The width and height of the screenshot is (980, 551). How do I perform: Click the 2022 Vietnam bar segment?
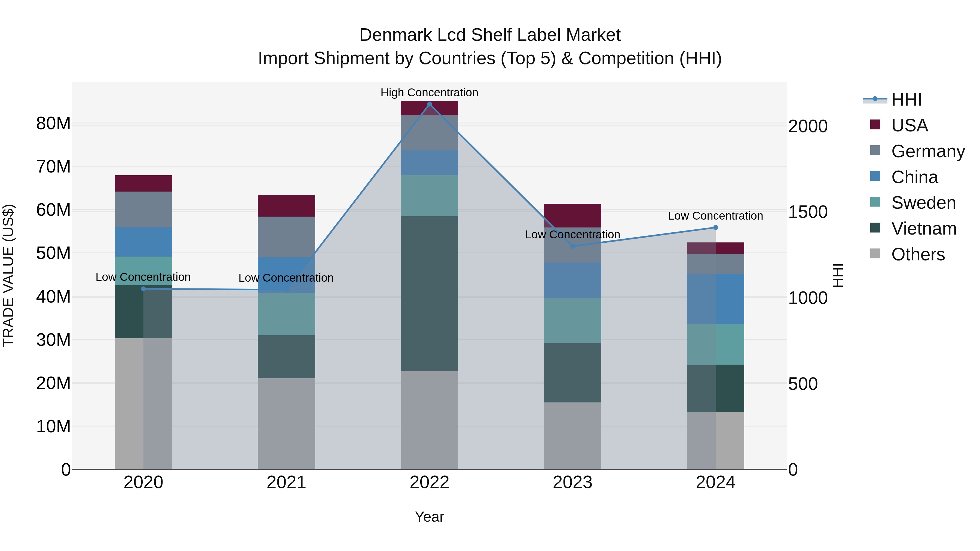point(430,294)
